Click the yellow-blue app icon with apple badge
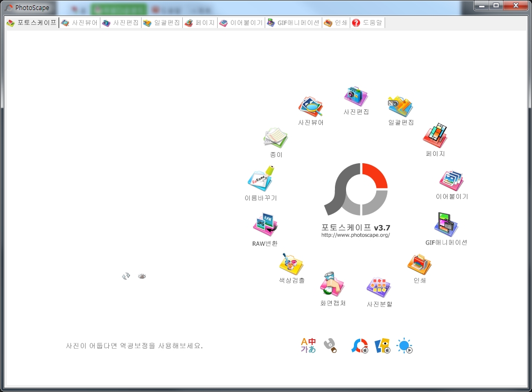Screen dimensions: 532x392 [382, 346]
